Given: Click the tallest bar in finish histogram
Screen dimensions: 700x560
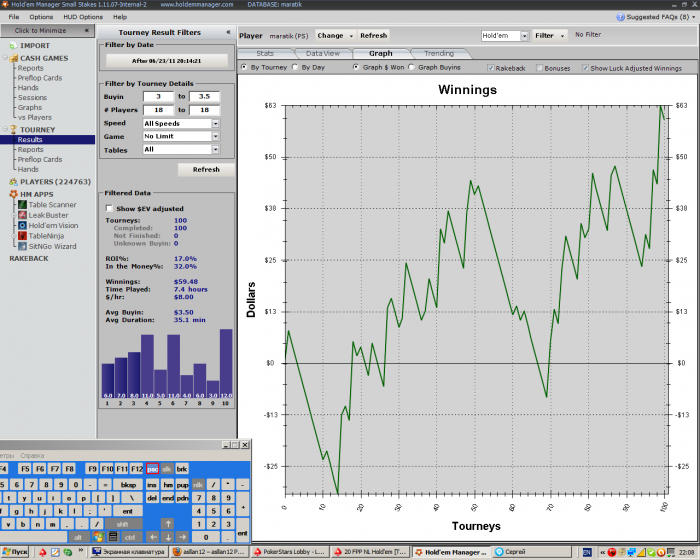Looking at the screenshot, I should 225,365.
